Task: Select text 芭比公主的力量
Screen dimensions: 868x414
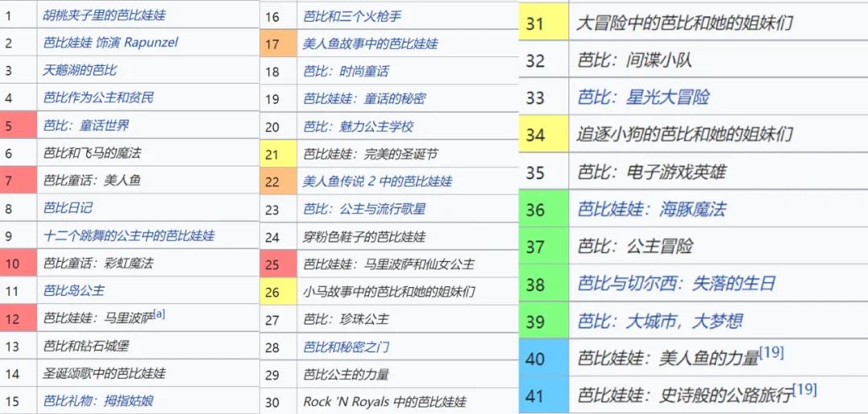Action: (x=346, y=375)
